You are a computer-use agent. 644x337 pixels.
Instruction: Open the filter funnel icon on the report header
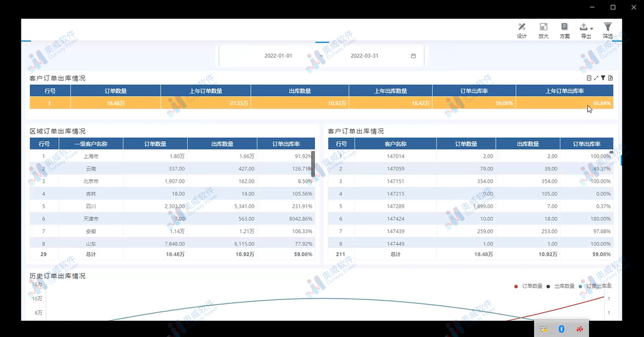[602, 78]
